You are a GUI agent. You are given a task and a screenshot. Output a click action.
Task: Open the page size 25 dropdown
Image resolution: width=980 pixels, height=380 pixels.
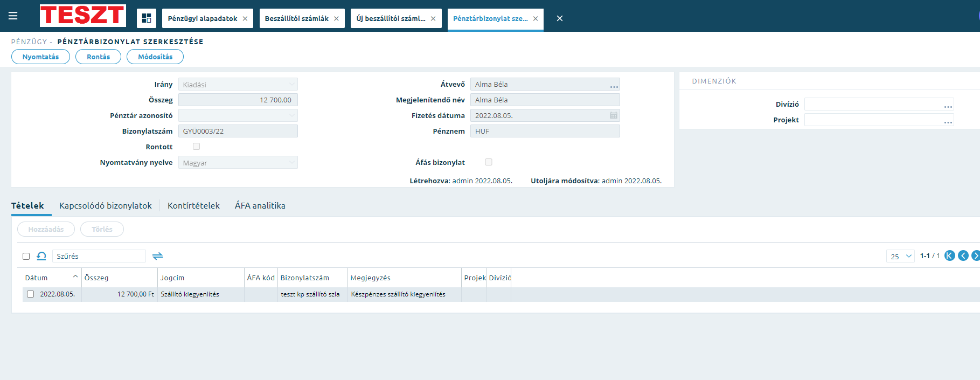pos(900,256)
